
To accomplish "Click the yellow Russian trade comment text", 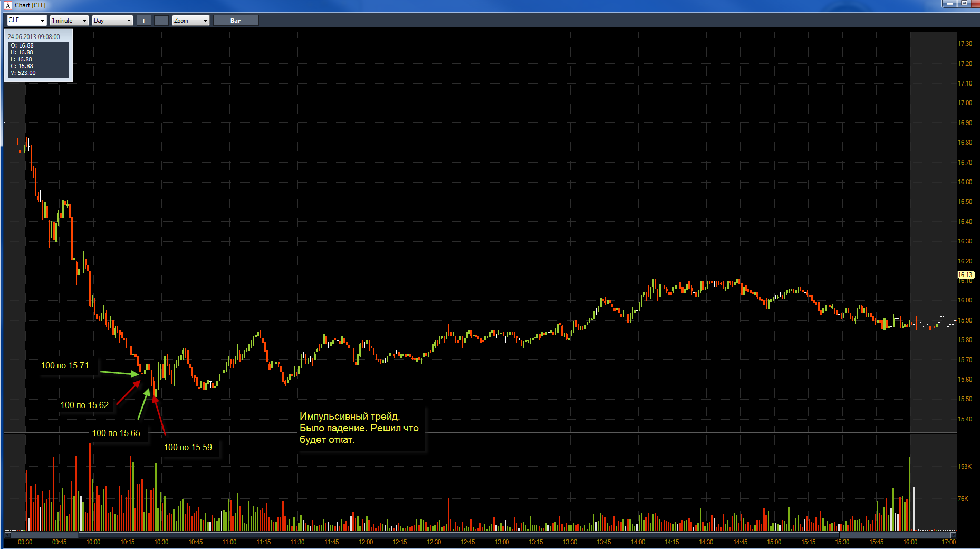I will (x=359, y=428).
